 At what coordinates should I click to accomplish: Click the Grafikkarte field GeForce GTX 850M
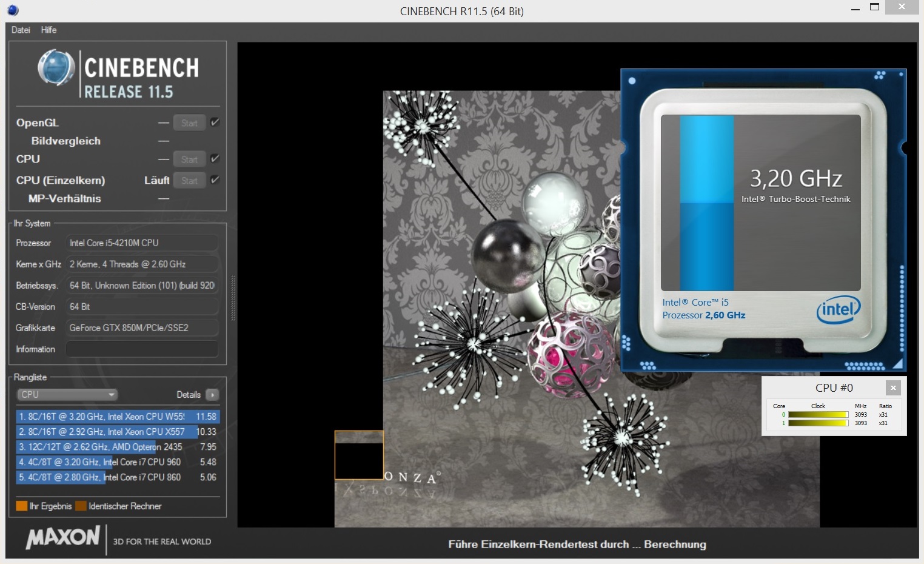pyautogui.click(x=142, y=327)
